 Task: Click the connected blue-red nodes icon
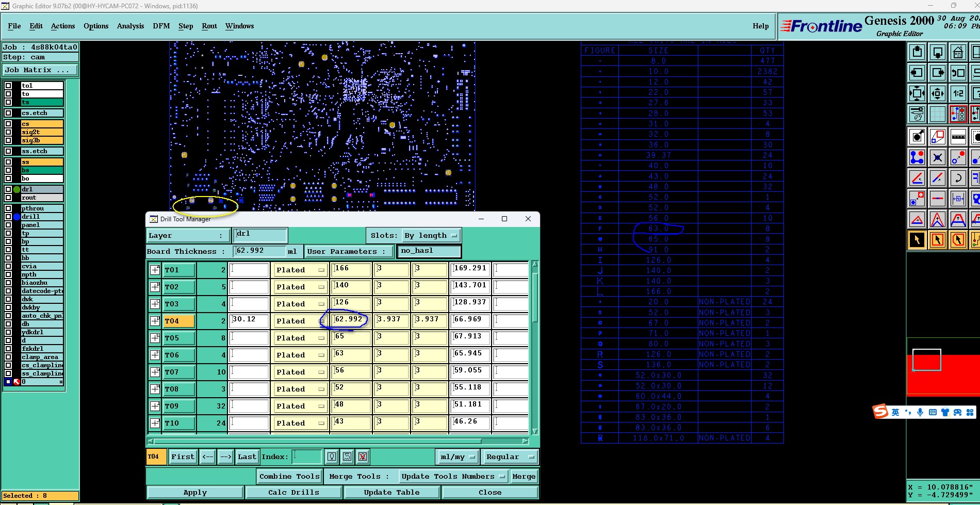[x=917, y=157]
